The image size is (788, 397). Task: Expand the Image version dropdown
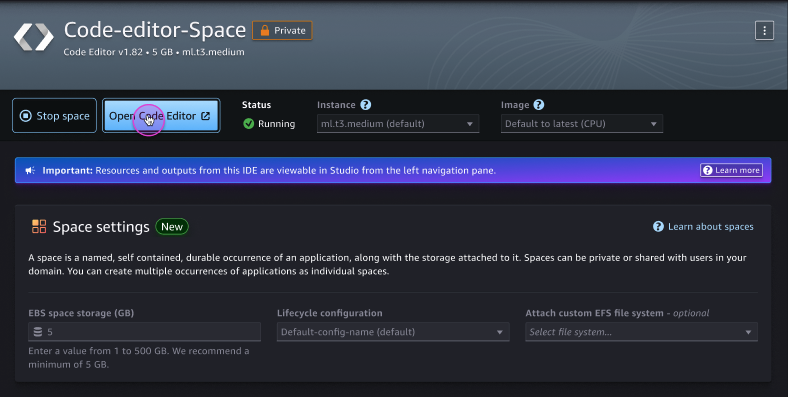tap(581, 124)
